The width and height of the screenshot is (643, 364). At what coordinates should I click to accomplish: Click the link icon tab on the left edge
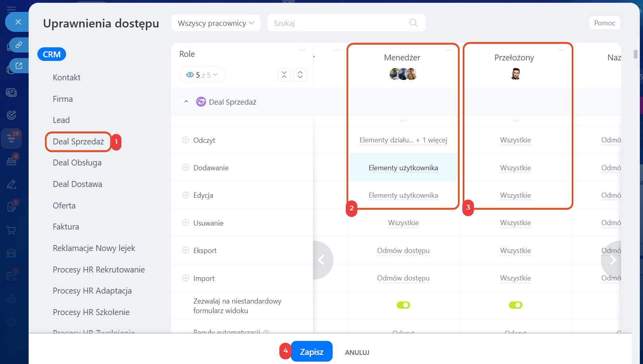19,45
